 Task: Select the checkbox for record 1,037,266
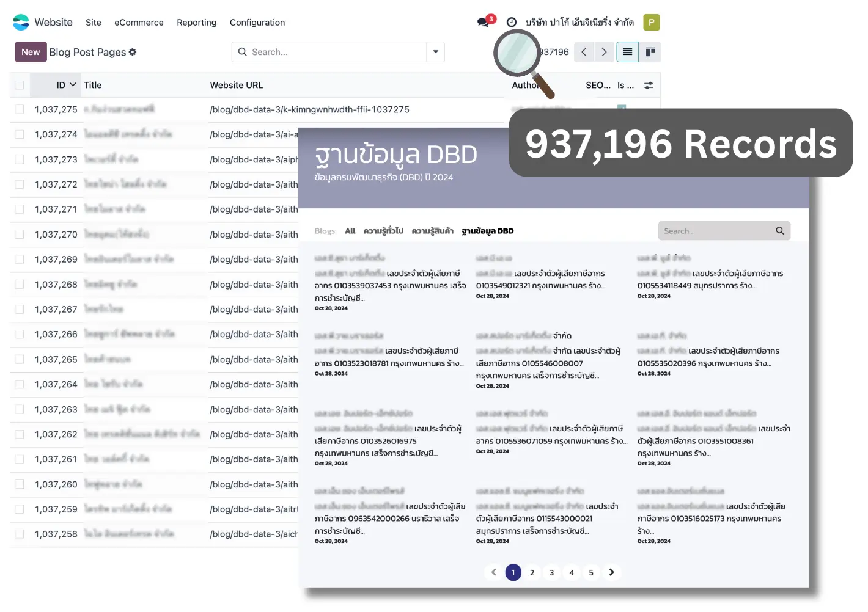(x=20, y=334)
